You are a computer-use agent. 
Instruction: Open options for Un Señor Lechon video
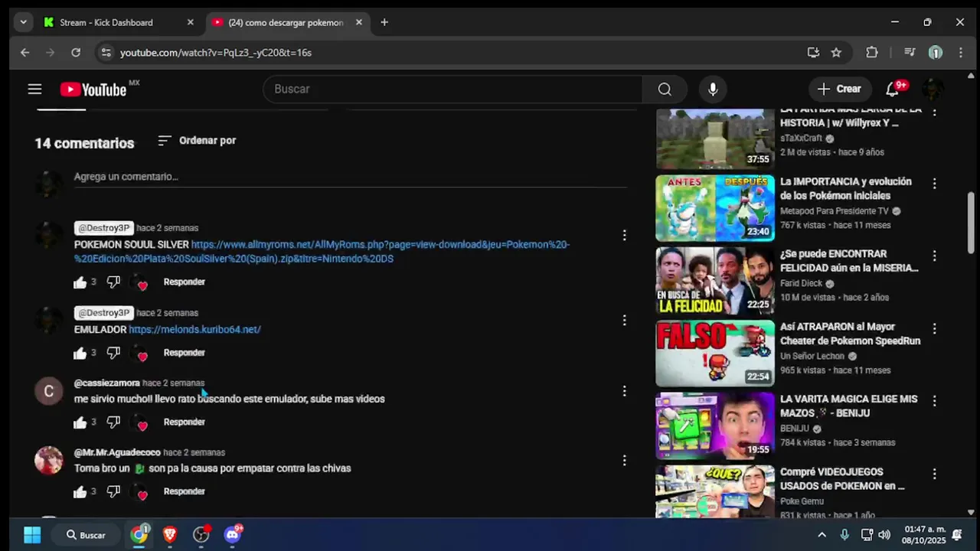pyautogui.click(x=934, y=328)
